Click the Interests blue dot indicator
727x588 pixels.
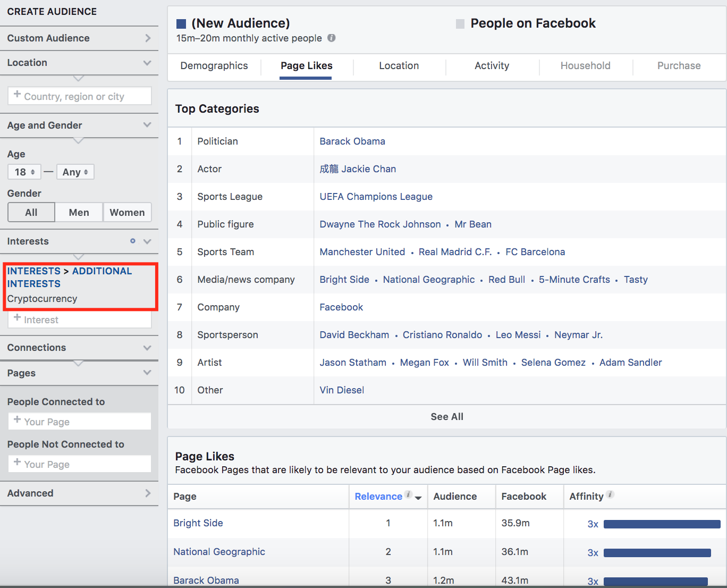[x=133, y=241]
